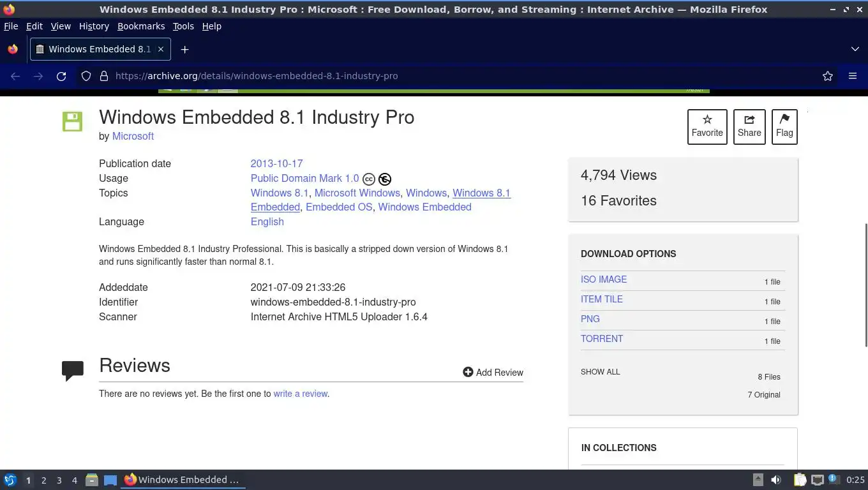Viewport: 868px width, 490px height.
Task: Show all download files
Action: [x=601, y=371]
